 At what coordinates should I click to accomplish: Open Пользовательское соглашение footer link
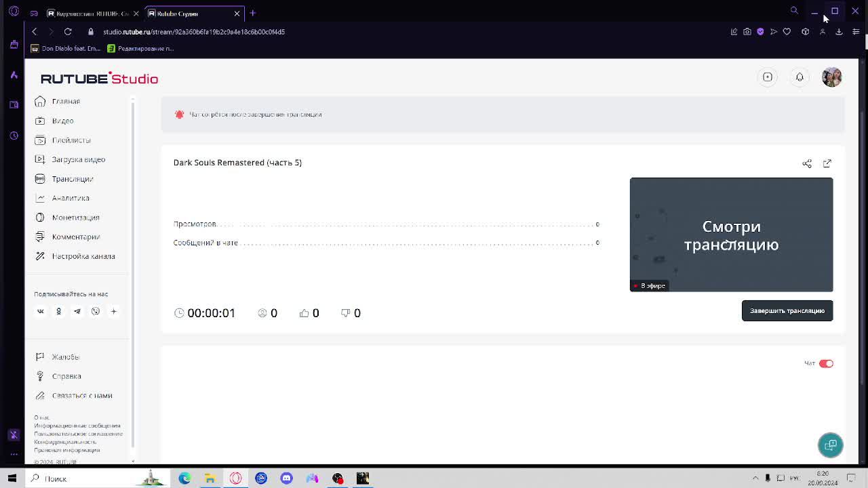[x=78, y=434]
